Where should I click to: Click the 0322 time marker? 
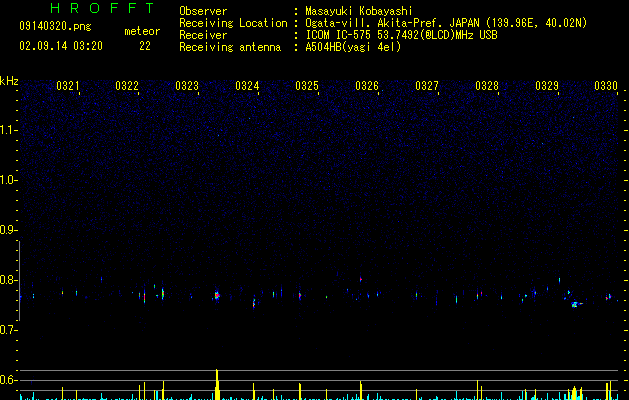tap(127, 86)
